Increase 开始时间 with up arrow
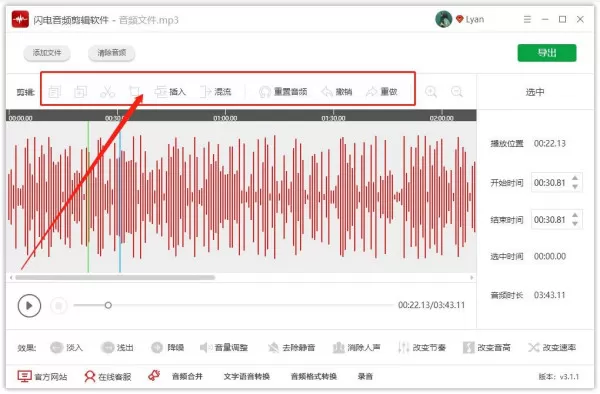The height and width of the screenshot is (394, 600). pos(575,178)
